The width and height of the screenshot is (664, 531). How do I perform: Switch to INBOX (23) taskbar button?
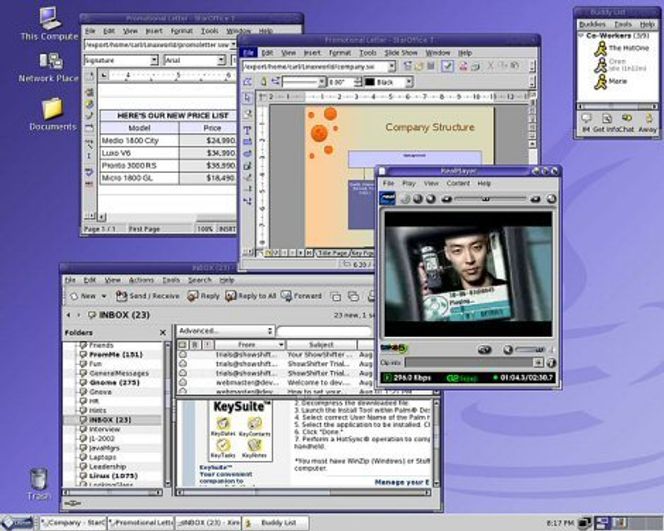pyautogui.click(x=208, y=523)
